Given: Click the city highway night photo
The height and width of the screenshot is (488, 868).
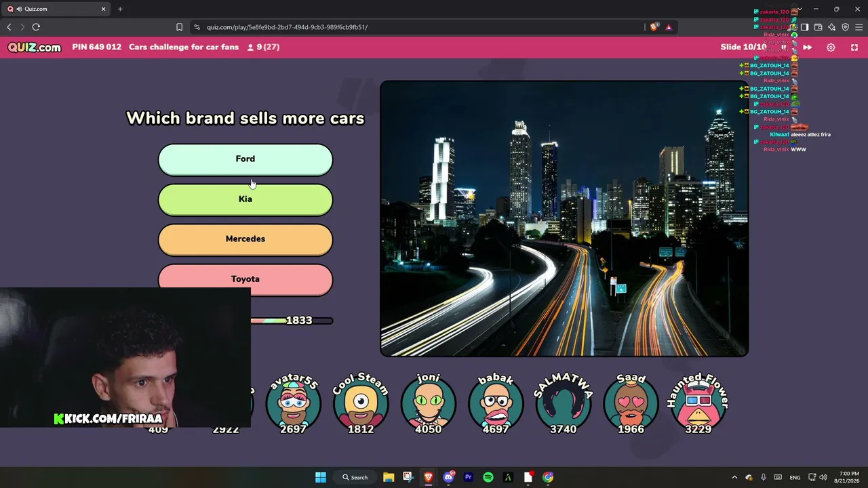Looking at the screenshot, I should [564, 218].
